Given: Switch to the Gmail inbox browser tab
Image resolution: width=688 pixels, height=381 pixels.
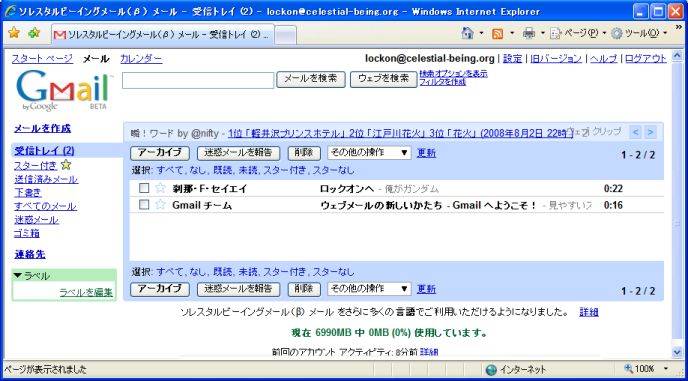Looking at the screenshot, I should [x=163, y=34].
